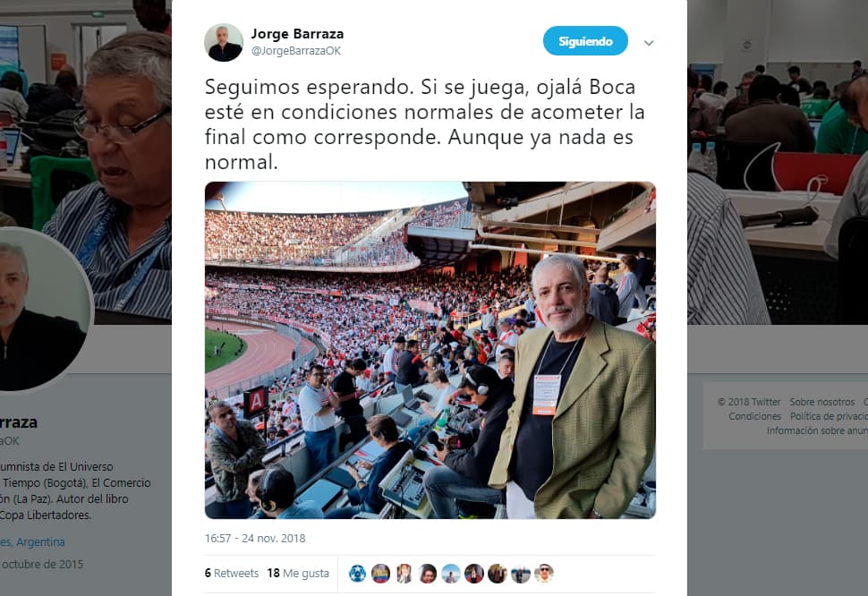Expand the tweet options chevron menu
This screenshot has width=868, height=596.
[x=649, y=43]
